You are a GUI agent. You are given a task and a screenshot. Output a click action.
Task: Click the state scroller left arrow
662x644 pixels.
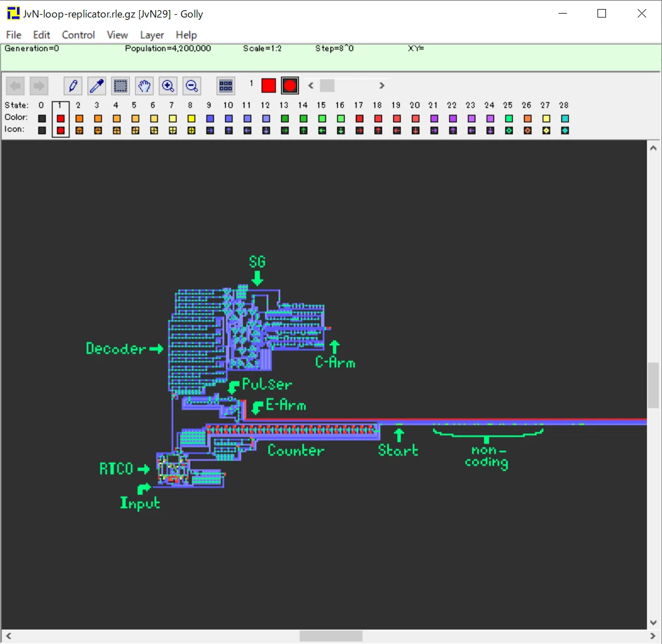pos(311,86)
